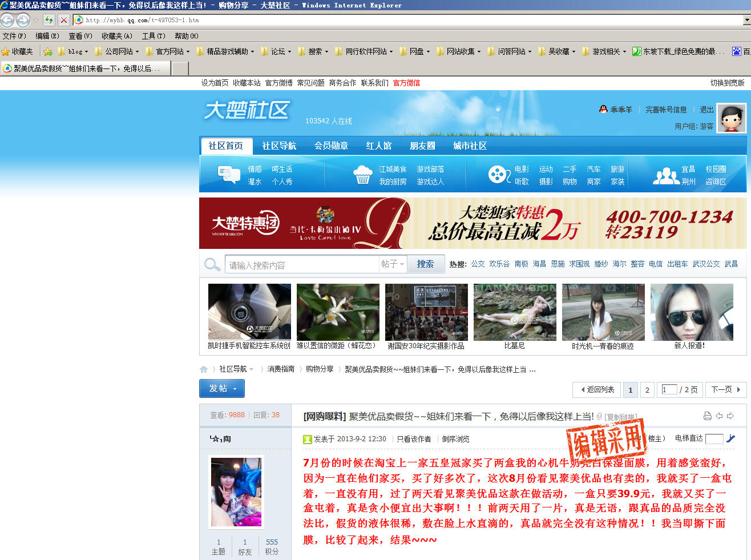Open the 收藏夹 favorites star button
The image size is (751, 560).
click(17, 51)
